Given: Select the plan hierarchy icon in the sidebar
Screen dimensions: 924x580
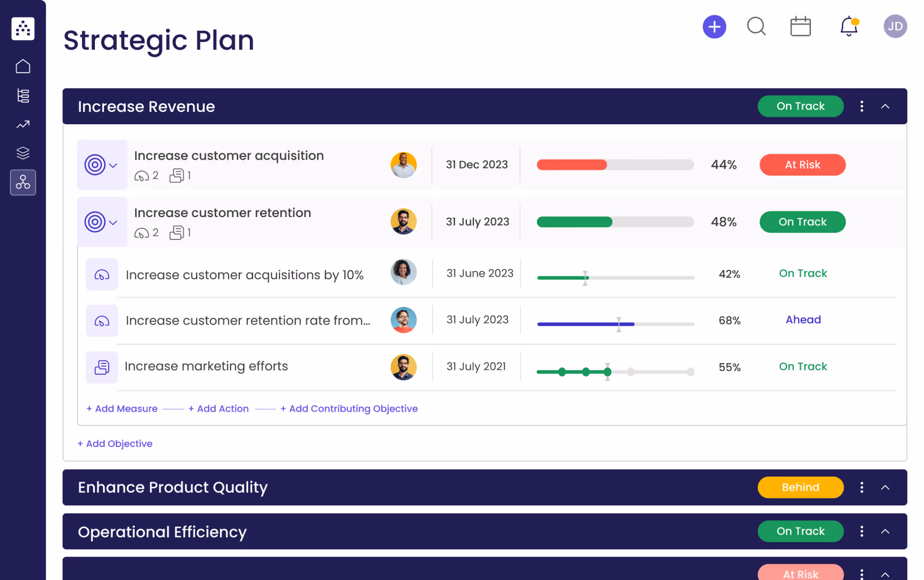Looking at the screenshot, I should [22, 95].
